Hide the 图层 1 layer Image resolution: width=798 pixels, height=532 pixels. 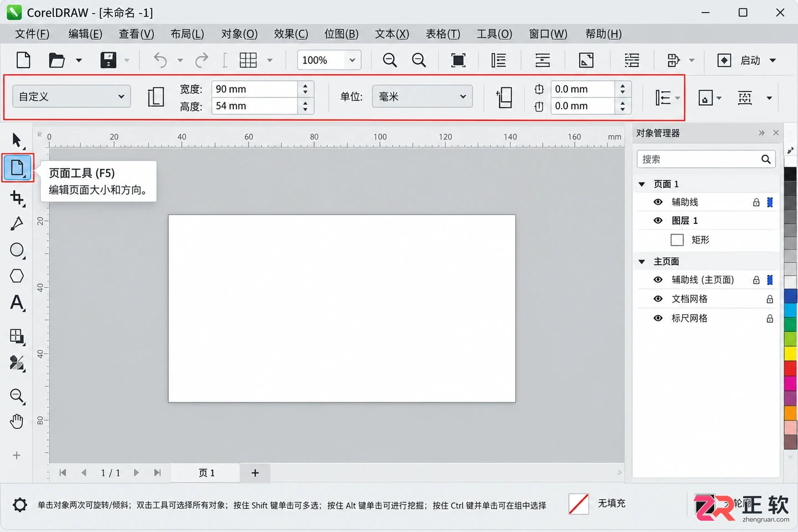pos(658,221)
